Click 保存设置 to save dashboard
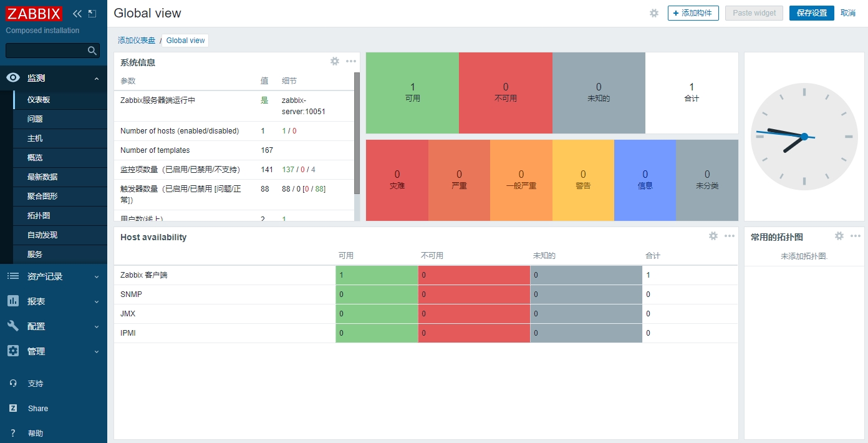This screenshot has width=868, height=443. click(811, 13)
